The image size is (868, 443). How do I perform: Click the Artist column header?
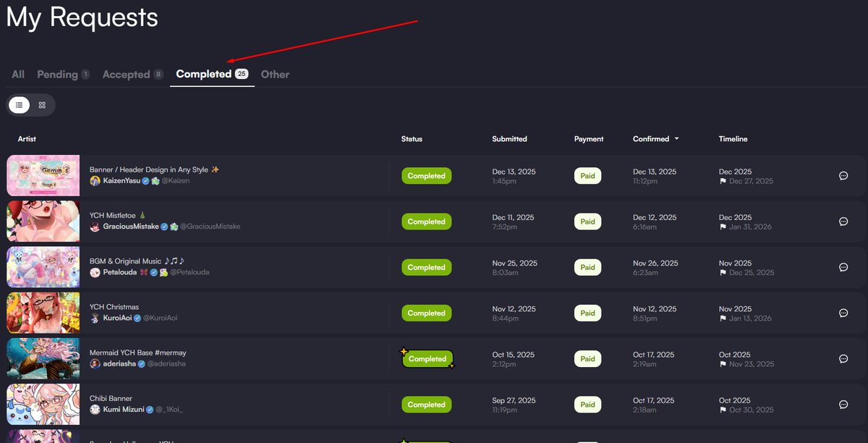tap(27, 139)
